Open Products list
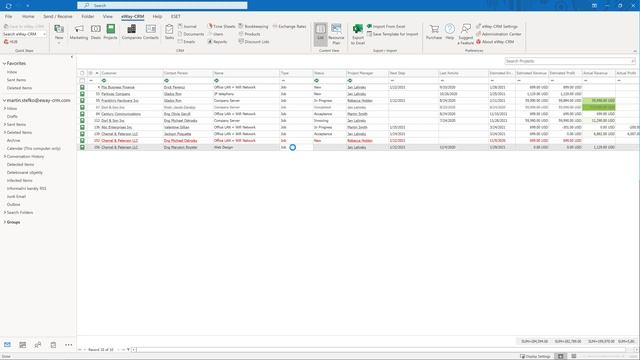Image resolution: width=640 pixels, height=360 pixels. point(249,34)
